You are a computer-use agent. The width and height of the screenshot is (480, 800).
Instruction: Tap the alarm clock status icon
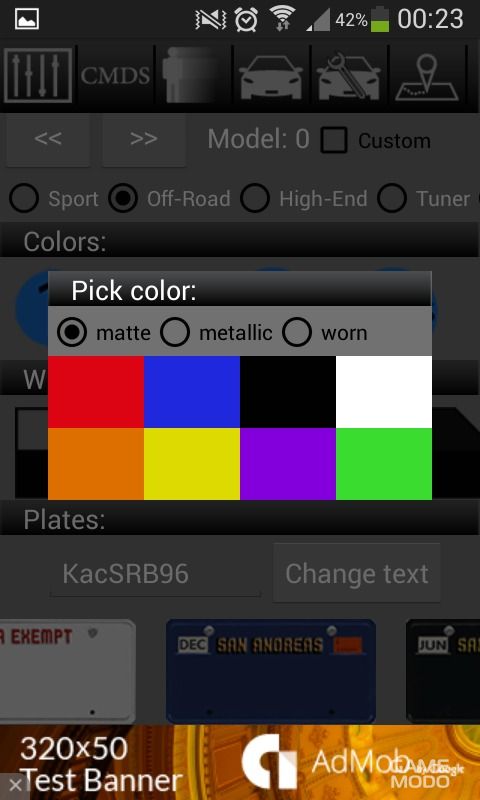[x=246, y=19]
